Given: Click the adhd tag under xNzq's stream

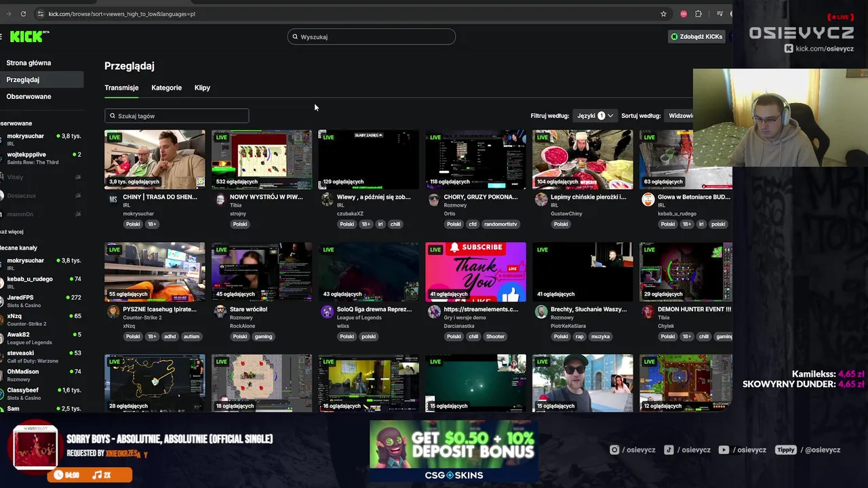Looking at the screenshot, I should click(x=170, y=336).
